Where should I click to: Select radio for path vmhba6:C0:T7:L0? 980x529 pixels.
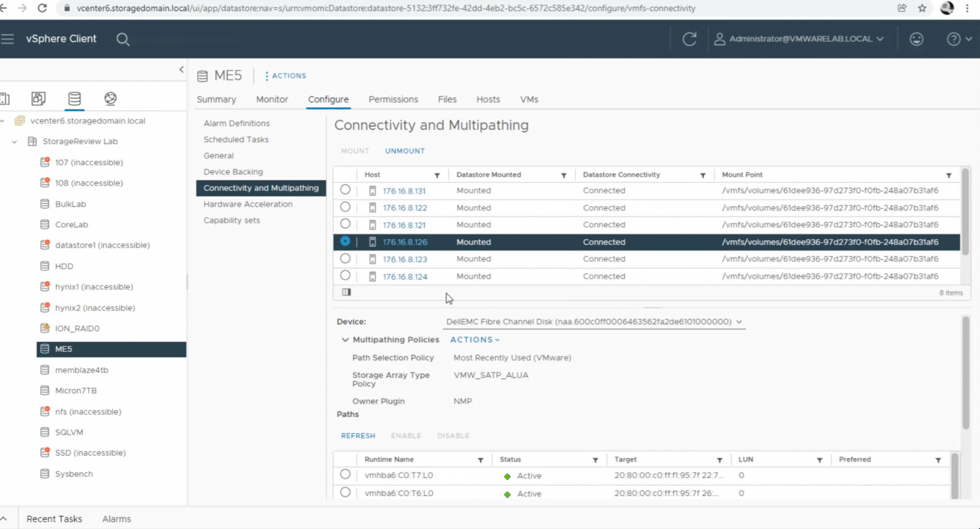pos(345,474)
